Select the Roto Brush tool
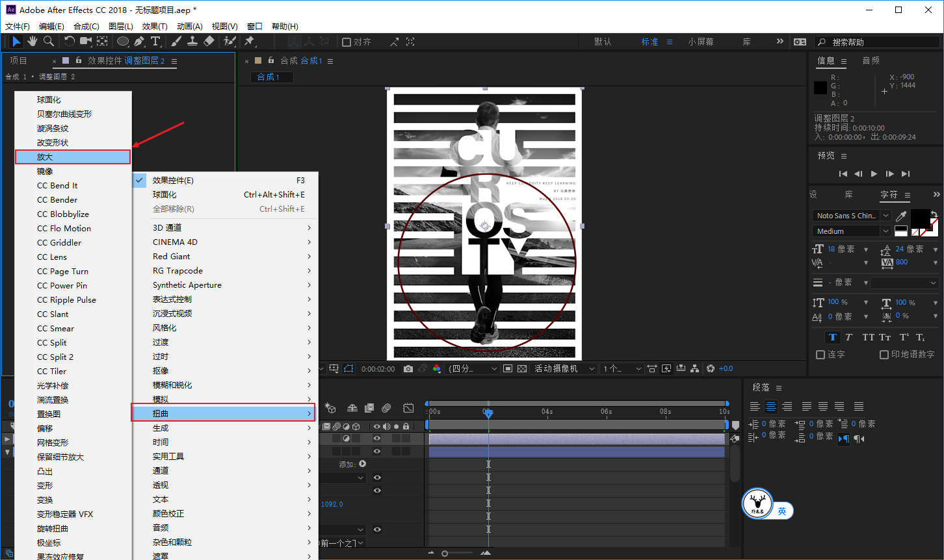 (229, 42)
